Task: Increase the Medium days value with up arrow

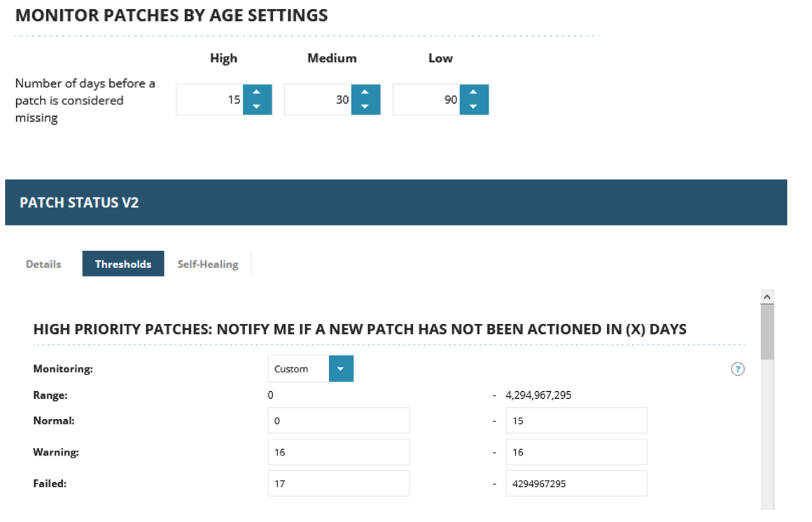Action: [365, 92]
